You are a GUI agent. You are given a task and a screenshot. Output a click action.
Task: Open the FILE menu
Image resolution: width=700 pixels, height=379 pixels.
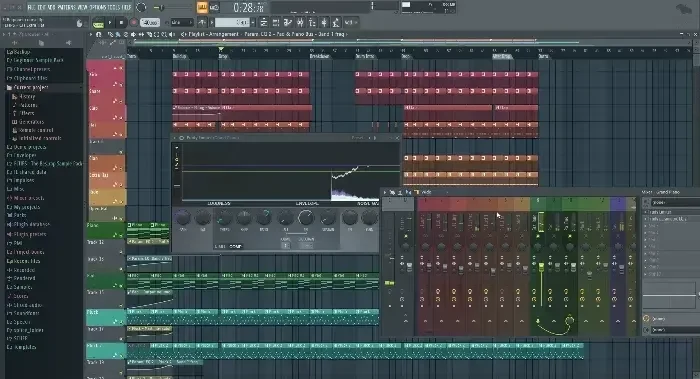(31, 8)
